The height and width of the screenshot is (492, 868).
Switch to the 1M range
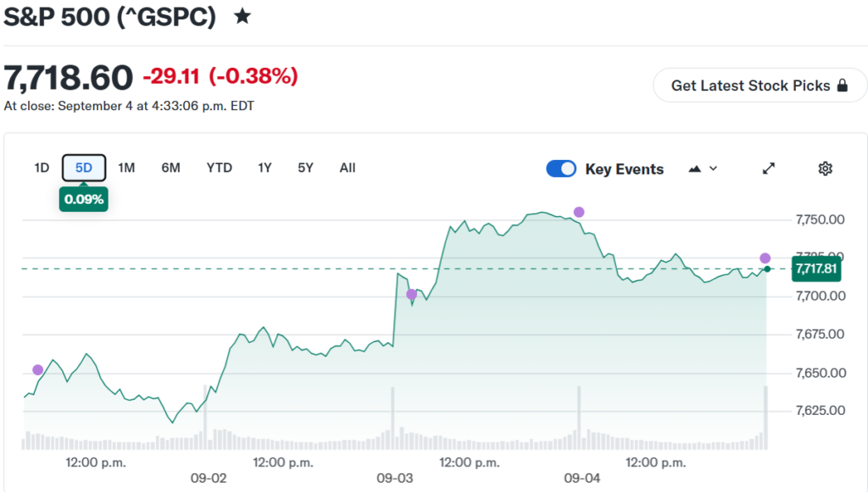126,168
